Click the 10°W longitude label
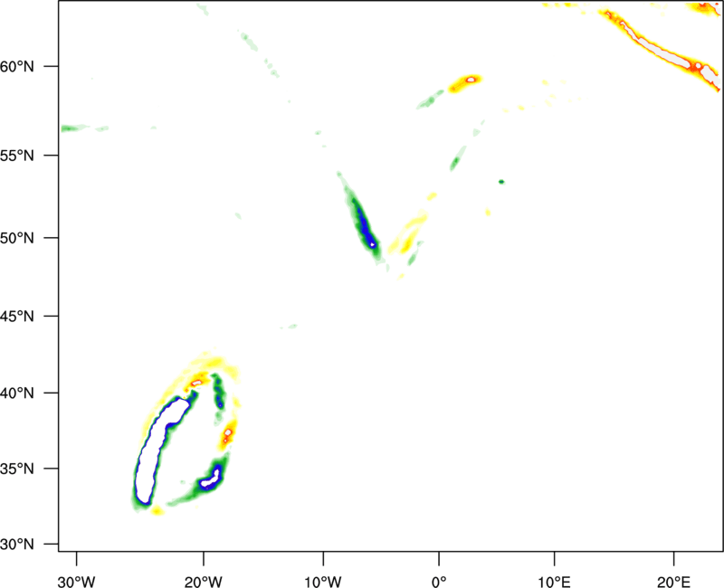 click(x=323, y=582)
